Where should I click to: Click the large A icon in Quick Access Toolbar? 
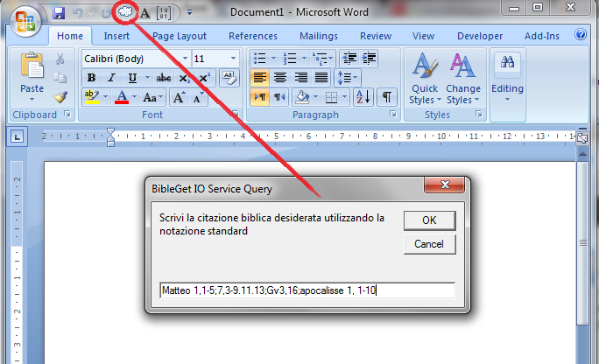click(144, 13)
